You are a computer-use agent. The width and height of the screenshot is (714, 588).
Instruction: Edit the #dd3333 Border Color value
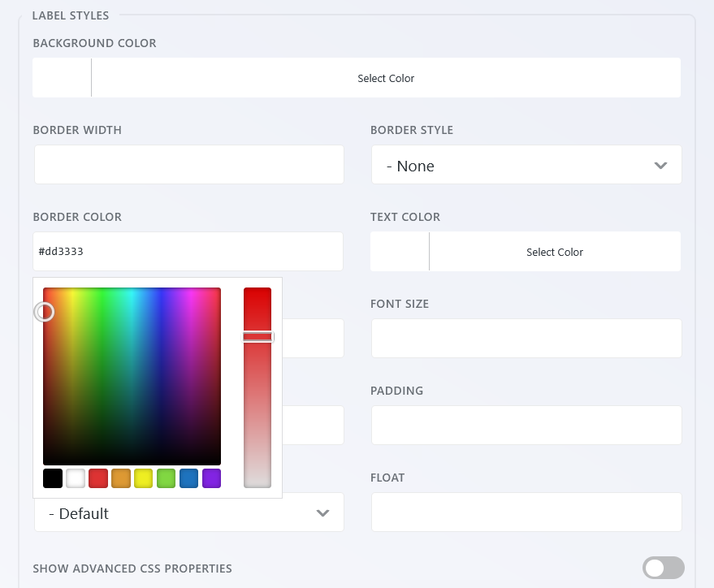tap(188, 251)
